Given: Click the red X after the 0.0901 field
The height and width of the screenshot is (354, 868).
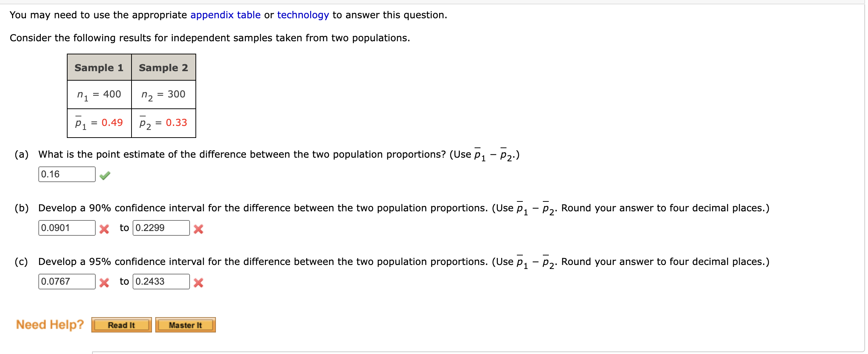Looking at the screenshot, I should pos(104,229).
